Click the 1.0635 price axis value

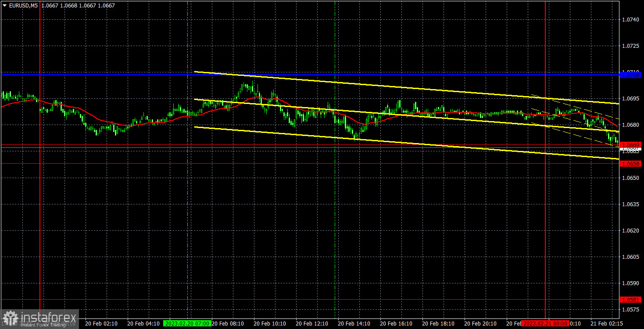[x=631, y=204]
